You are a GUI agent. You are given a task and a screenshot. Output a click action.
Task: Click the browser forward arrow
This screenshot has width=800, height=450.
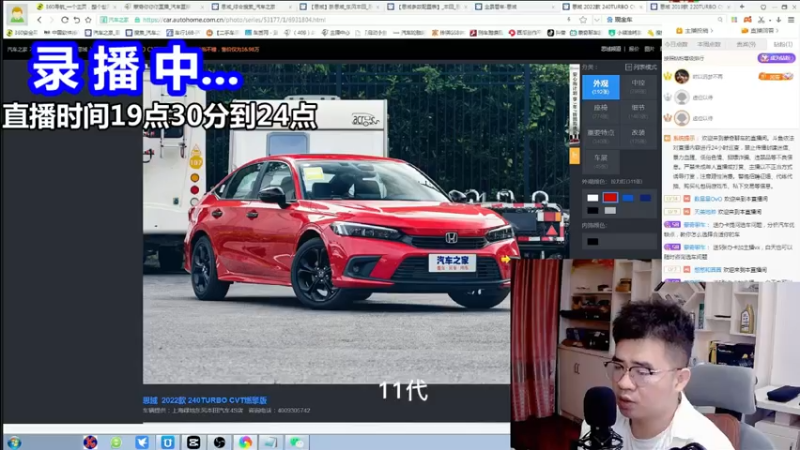[x=52, y=20]
